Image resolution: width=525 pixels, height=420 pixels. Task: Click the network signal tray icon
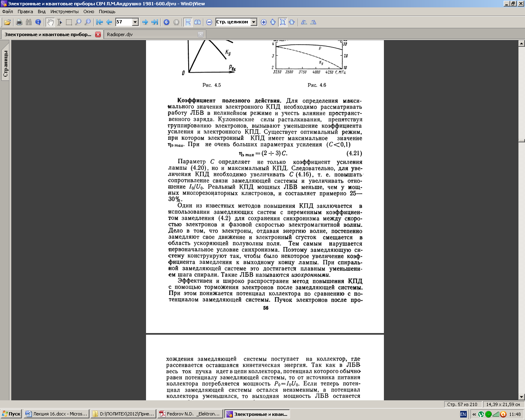(x=495, y=414)
